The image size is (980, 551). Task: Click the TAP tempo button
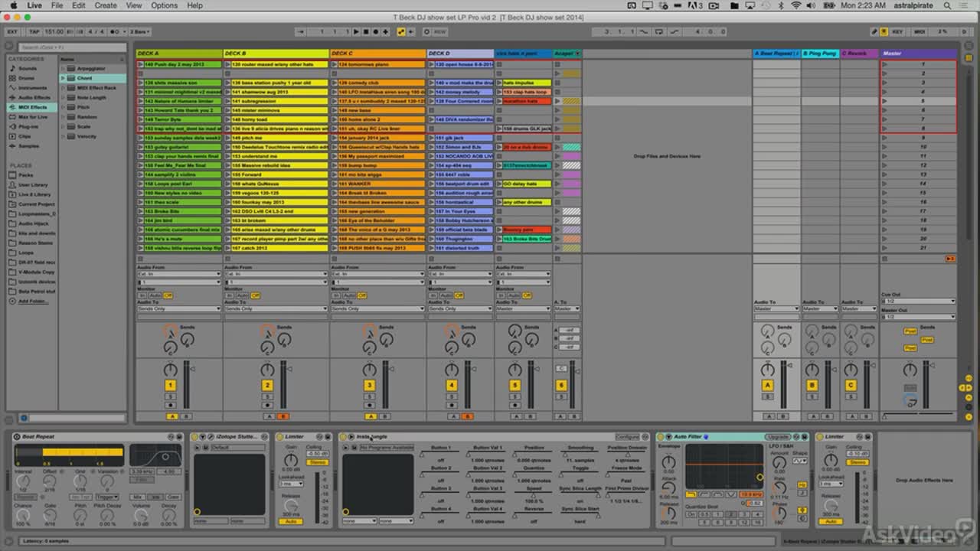pos(34,31)
